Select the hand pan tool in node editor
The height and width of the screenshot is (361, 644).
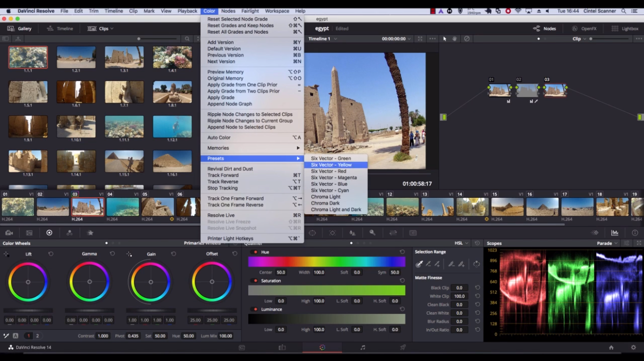pos(455,39)
